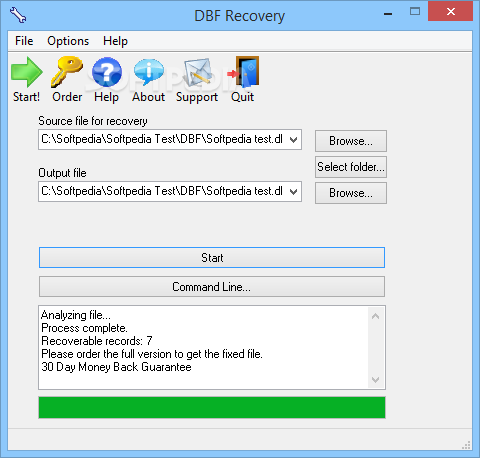Click the Support envelope icon
This screenshot has width=480, height=458.
pyautogui.click(x=198, y=72)
